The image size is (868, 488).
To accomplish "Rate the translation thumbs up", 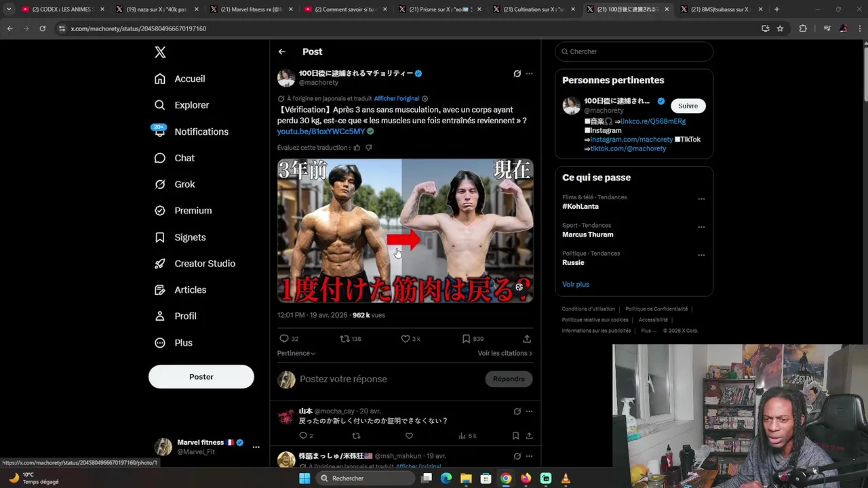I will (x=357, y=147).
